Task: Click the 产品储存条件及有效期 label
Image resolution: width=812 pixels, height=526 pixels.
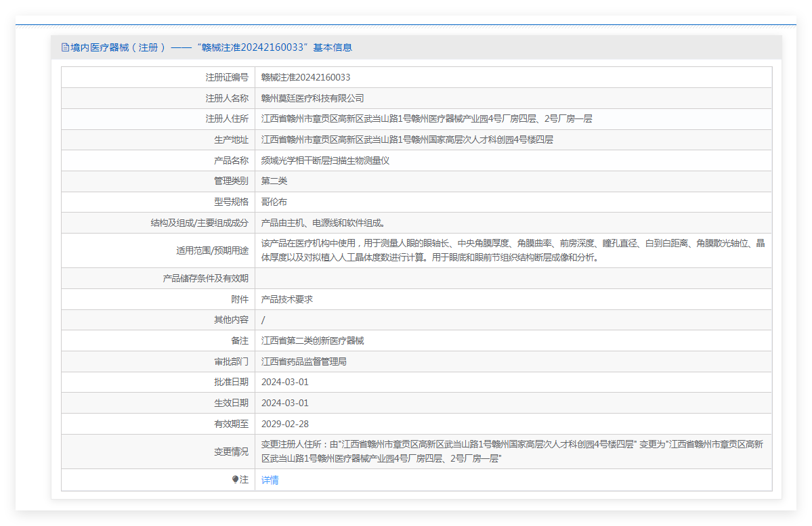Action: point(206,278)
